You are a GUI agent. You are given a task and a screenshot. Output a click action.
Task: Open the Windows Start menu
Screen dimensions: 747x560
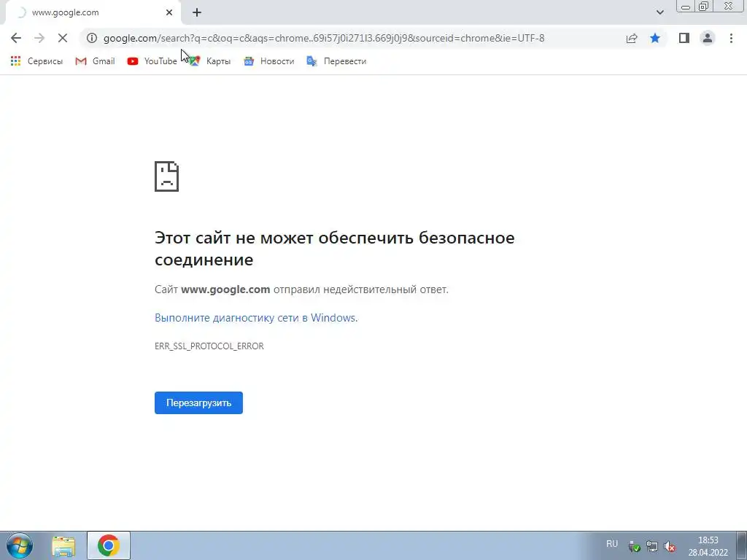(20, 545)
